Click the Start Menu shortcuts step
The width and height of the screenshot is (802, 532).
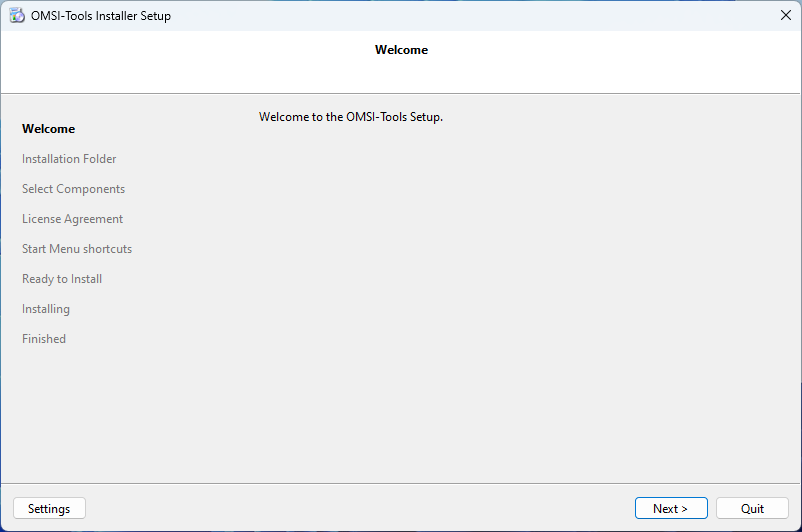click(77, 249)
